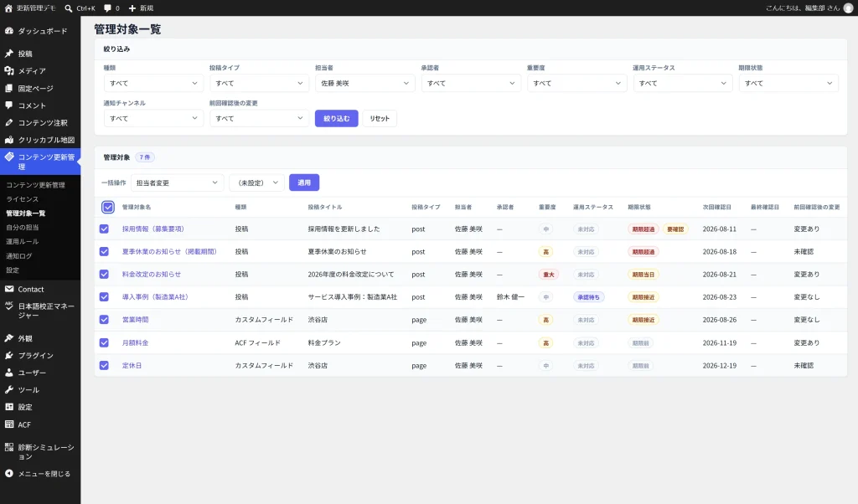This screenshot has height=504, width=858.
Task: Open the 担当者 dropdown showing 佐藤 美咲
Action: [x=365, y=83]
